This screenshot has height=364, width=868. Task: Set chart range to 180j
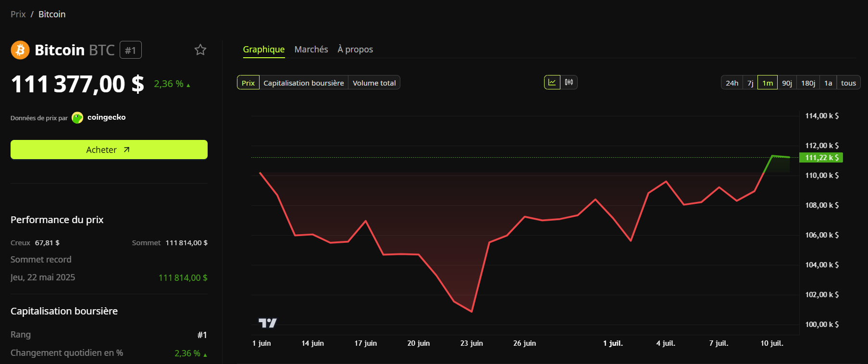click(x=808, y=83)
